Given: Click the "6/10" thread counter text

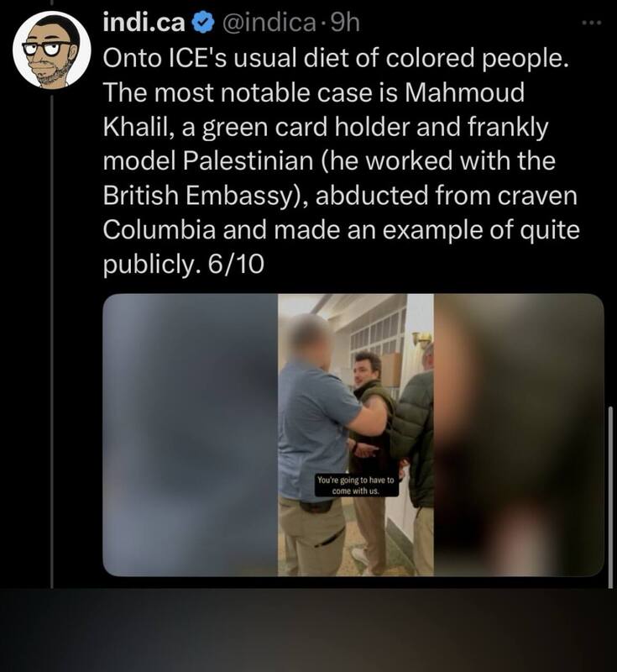Looking at the screenshot, I should pyautogui.click(x=236, y=265).
